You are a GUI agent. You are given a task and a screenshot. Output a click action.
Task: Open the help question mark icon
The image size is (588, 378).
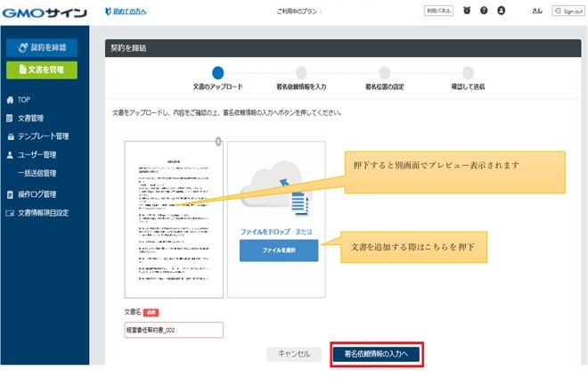pos(484,11)
